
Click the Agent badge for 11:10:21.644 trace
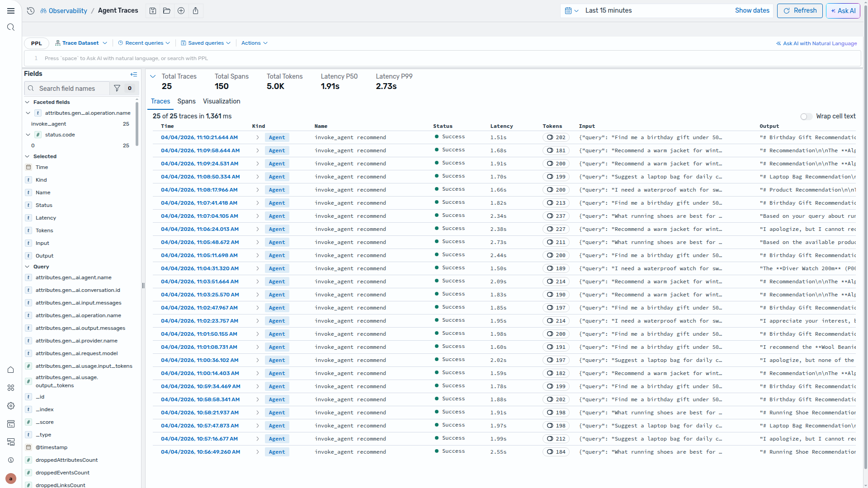[x=277, y=137]
